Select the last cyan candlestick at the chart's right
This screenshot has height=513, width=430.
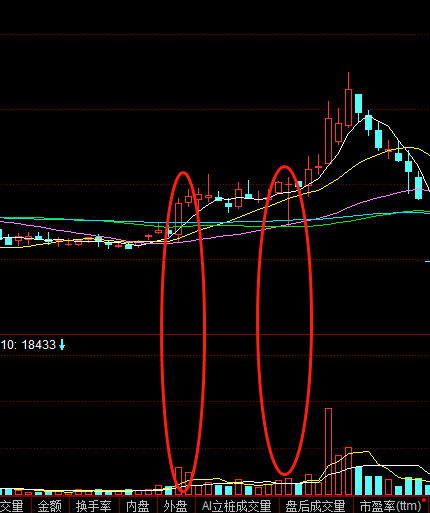pos(419,188)
